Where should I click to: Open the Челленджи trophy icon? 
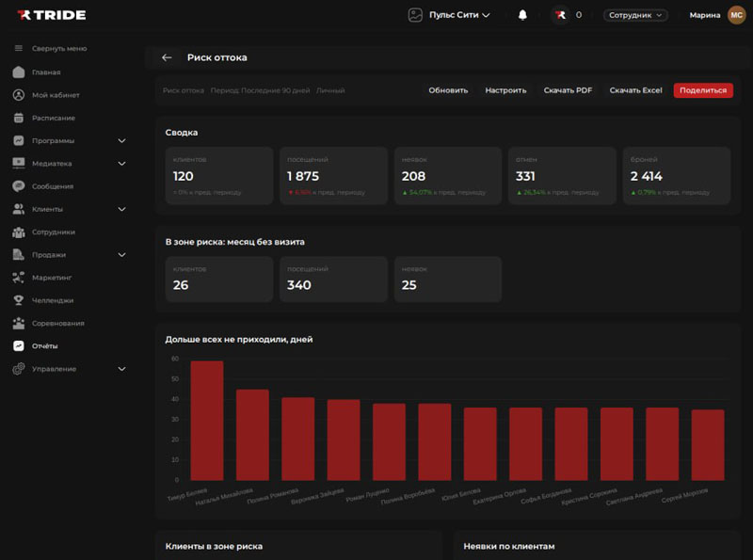pyautogui.click(x=19, y=300)
